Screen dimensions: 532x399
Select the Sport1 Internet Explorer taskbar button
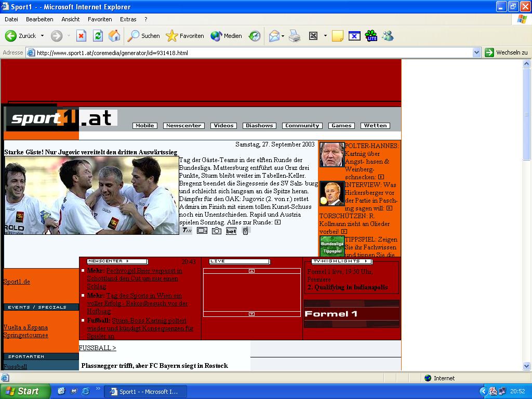coord(145,392)
